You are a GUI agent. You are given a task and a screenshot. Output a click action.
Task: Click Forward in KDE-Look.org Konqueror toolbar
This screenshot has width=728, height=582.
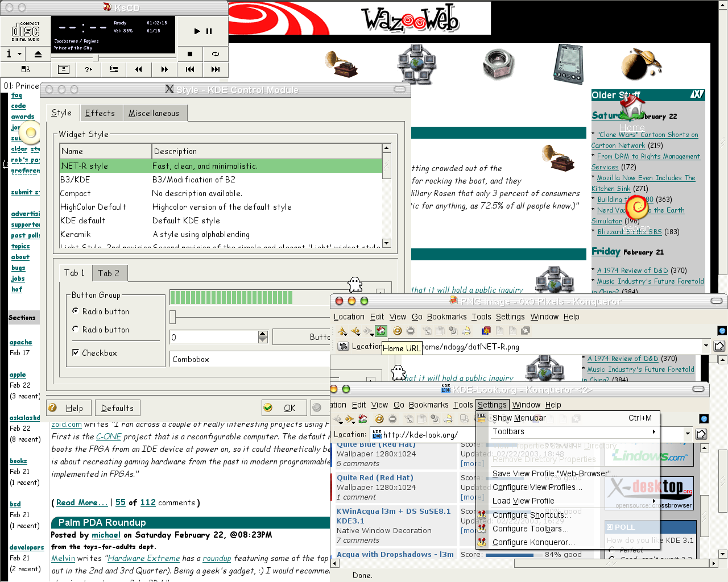[x=350, y=419]
